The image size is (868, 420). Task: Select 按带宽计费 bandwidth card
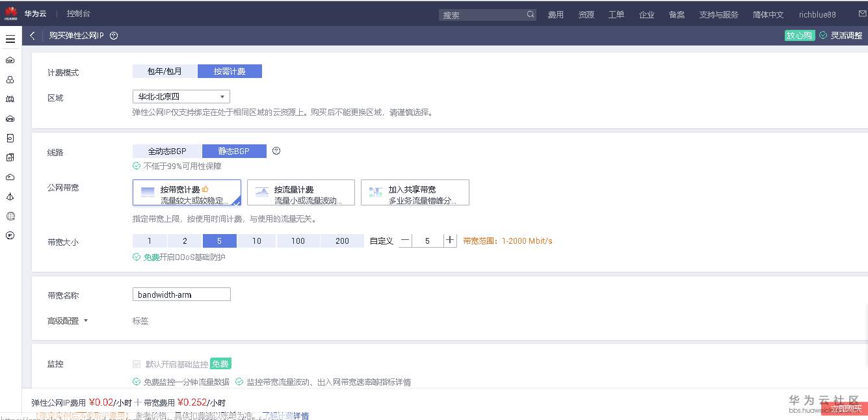click(187, 192)
